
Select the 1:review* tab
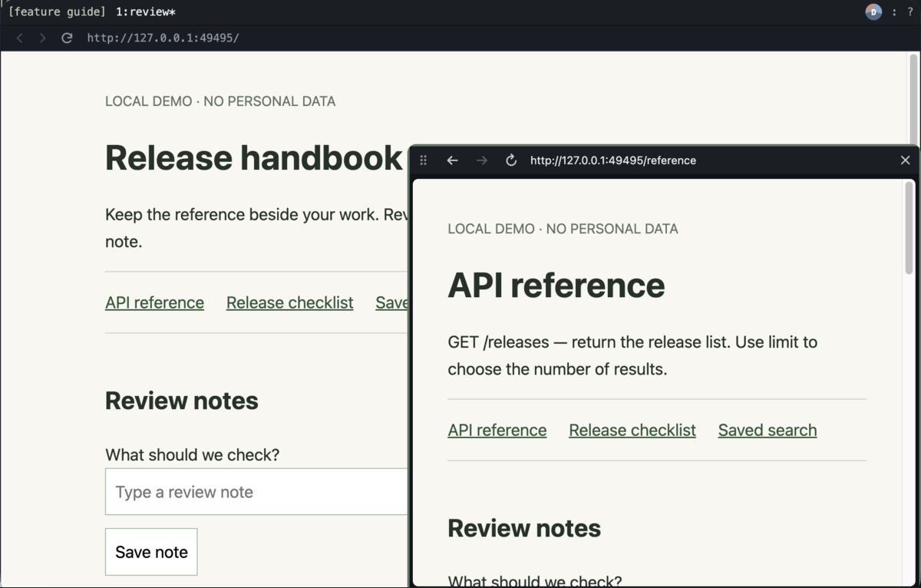click(146, 12)
